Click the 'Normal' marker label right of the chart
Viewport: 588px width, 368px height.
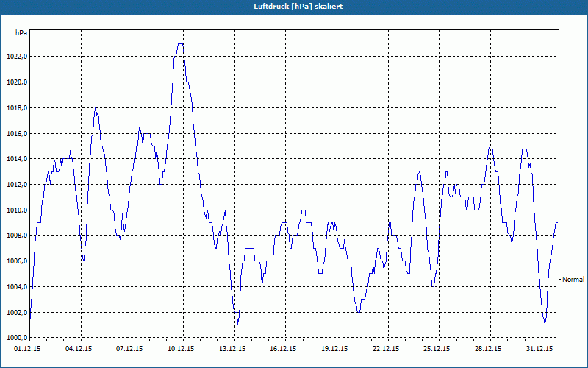click(573, 280)
